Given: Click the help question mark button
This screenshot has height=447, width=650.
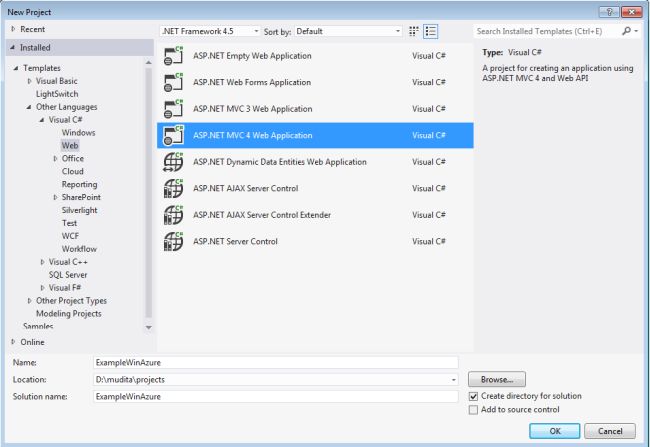Looking at the screenshot, I should (x=609, y=12).
